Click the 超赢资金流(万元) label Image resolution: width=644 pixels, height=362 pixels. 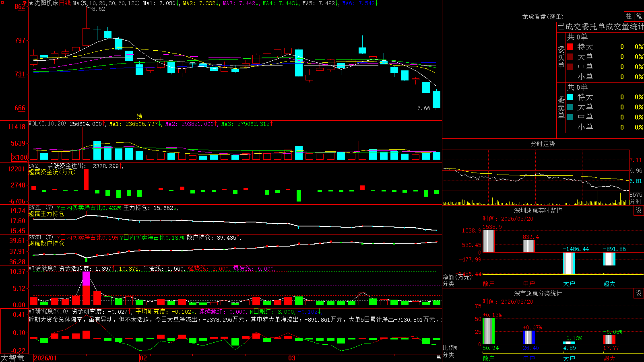click(x=52, y=172)
